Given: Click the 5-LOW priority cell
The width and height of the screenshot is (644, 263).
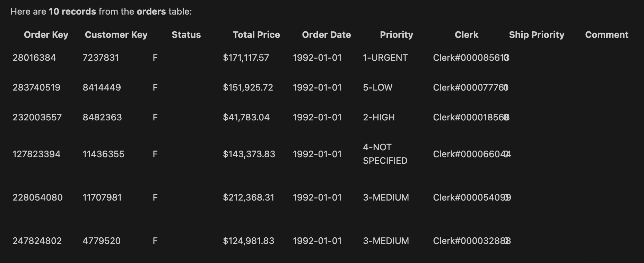Looking at the screenshot, I should [x=377, y=87].
